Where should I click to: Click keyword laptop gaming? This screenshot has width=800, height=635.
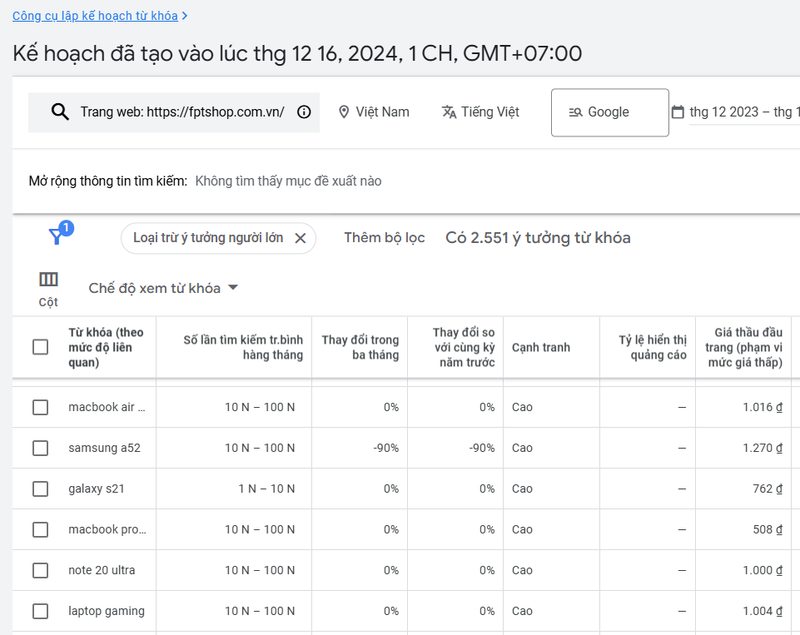point(106,611)
